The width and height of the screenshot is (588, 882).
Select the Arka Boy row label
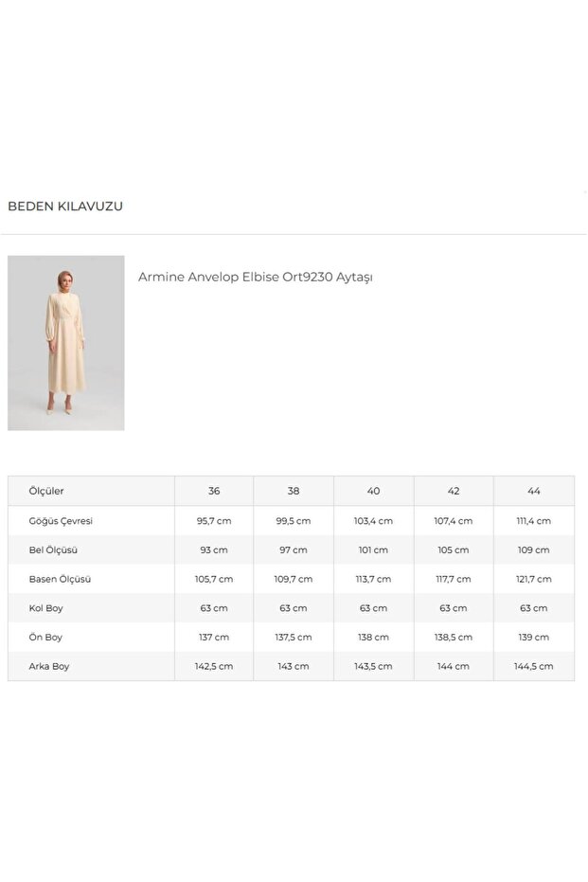point(50,666)
